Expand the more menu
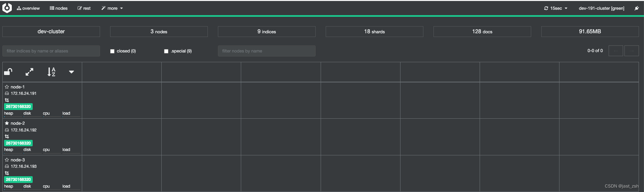Screen dimensions: 644x192 coord(112,8)
